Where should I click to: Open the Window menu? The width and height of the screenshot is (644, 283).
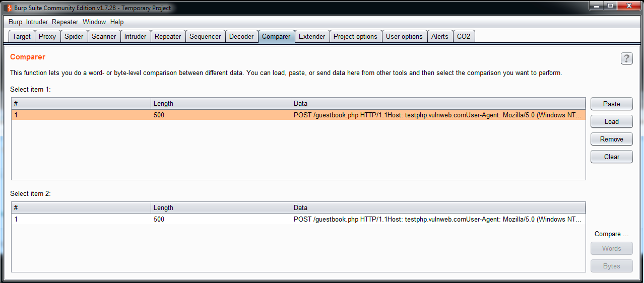coord(94,22)
